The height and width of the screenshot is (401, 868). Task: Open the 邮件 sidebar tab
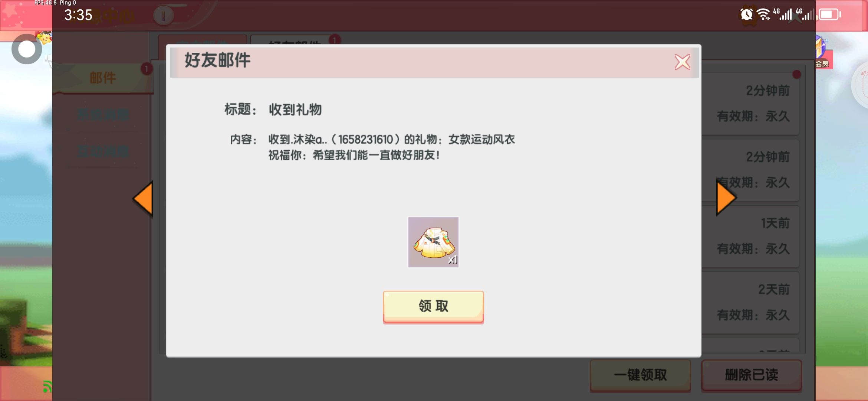pos(103,78)
